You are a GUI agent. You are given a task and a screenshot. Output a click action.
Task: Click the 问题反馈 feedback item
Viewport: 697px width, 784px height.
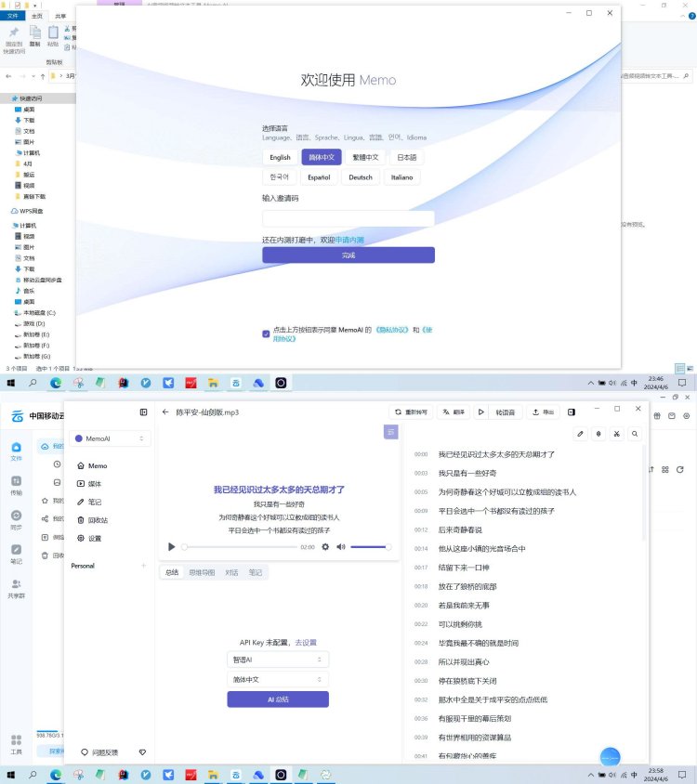99,752
